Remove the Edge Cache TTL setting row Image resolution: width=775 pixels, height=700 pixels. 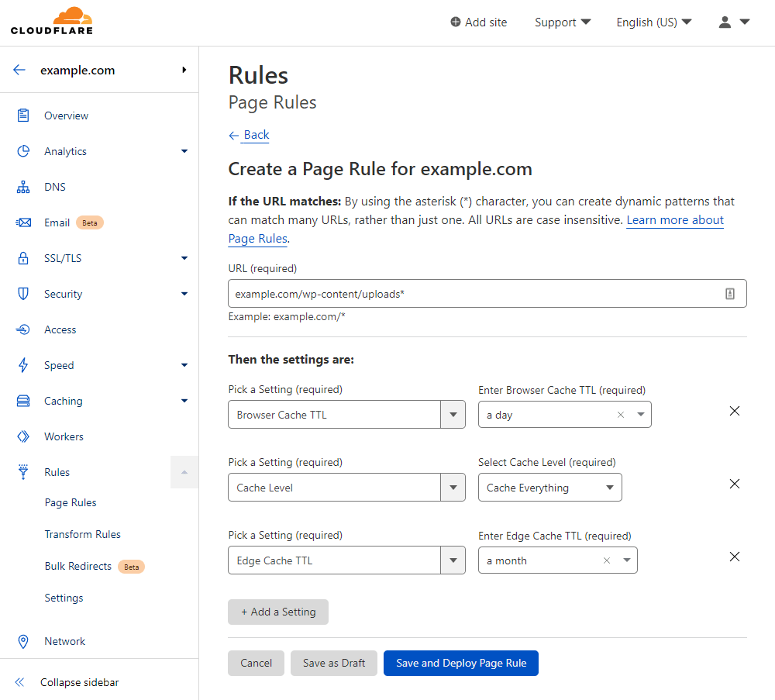(734, 557)
